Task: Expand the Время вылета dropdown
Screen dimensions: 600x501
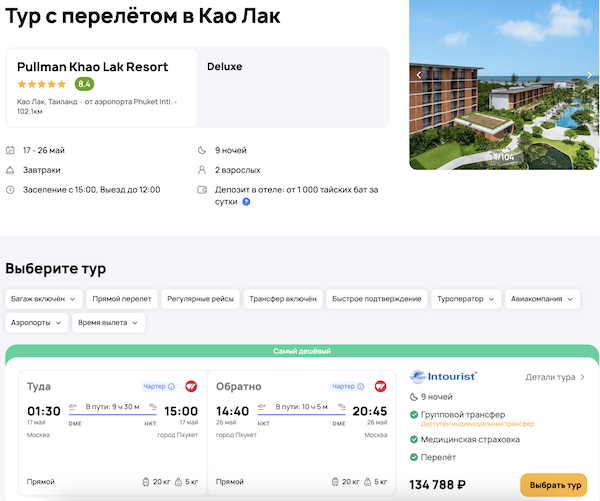Action: pos(109,322)
